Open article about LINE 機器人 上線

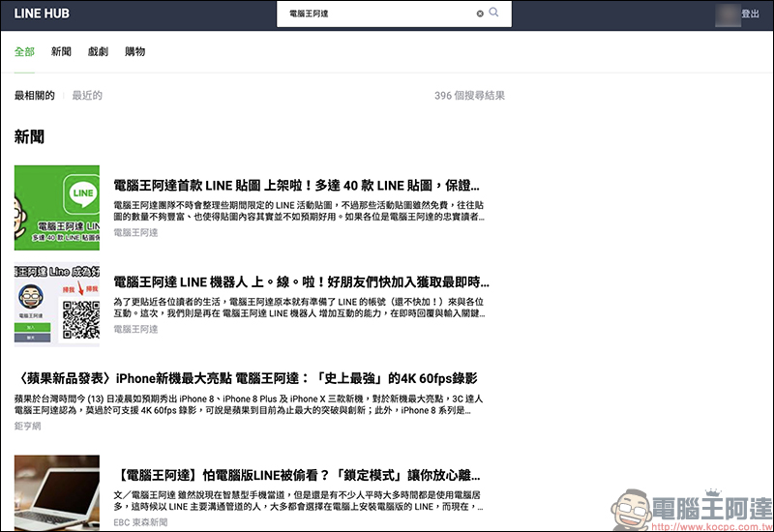pyautogui.click(x=301, y=282)
